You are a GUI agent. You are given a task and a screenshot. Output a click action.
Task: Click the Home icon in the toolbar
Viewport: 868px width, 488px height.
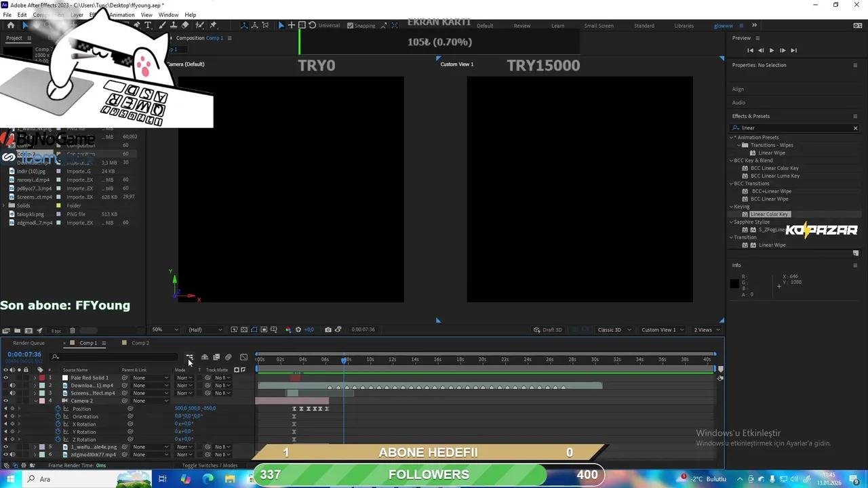pos(11,25)
